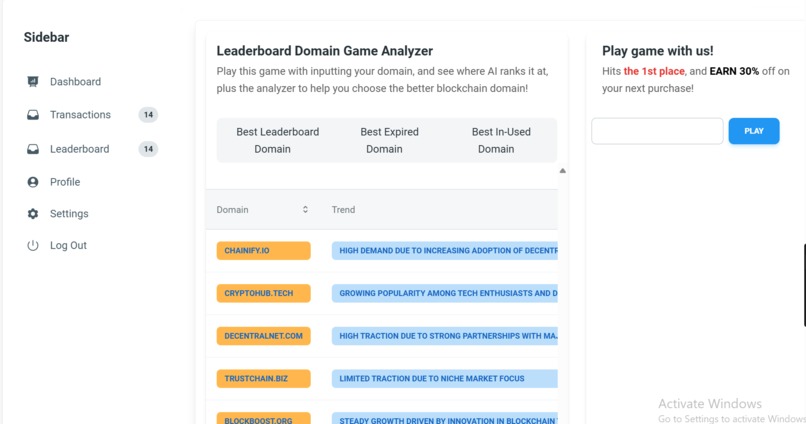Image resolution: width=806 pixels, height=424 pixels.
Task: Open Profile in the sidebar
Action: 65,182
